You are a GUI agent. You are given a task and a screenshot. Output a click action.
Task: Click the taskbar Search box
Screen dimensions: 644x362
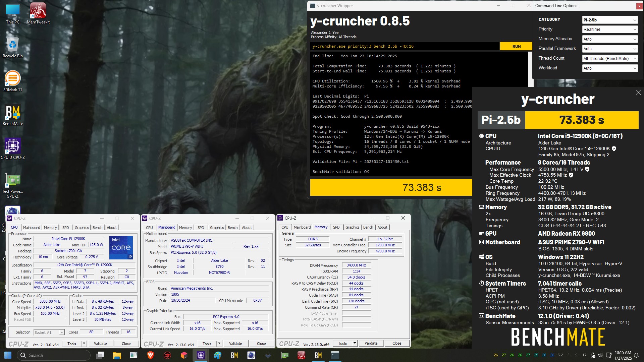tap(54, 355)
